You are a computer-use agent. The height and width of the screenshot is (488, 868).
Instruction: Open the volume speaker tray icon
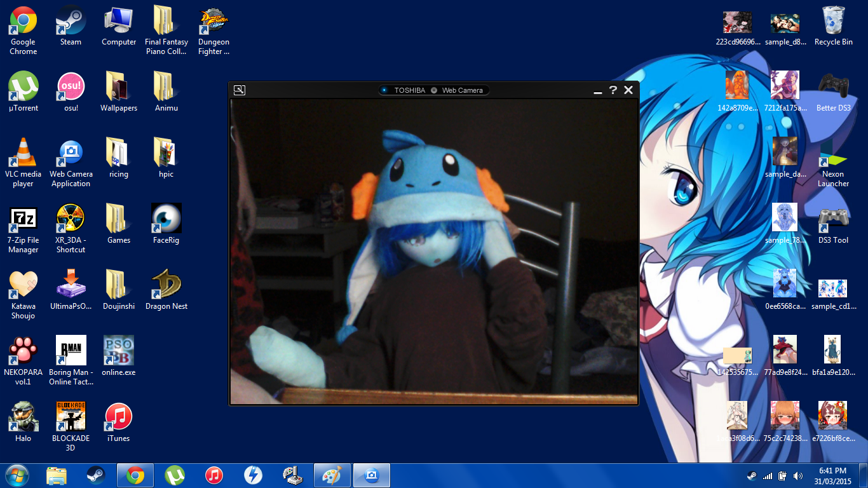798,476
